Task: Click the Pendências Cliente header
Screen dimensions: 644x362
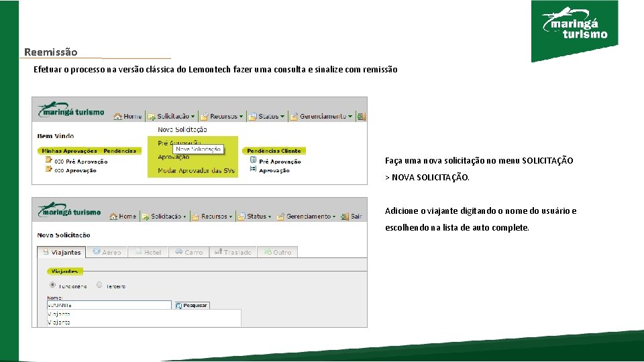Action: [274, 151]
